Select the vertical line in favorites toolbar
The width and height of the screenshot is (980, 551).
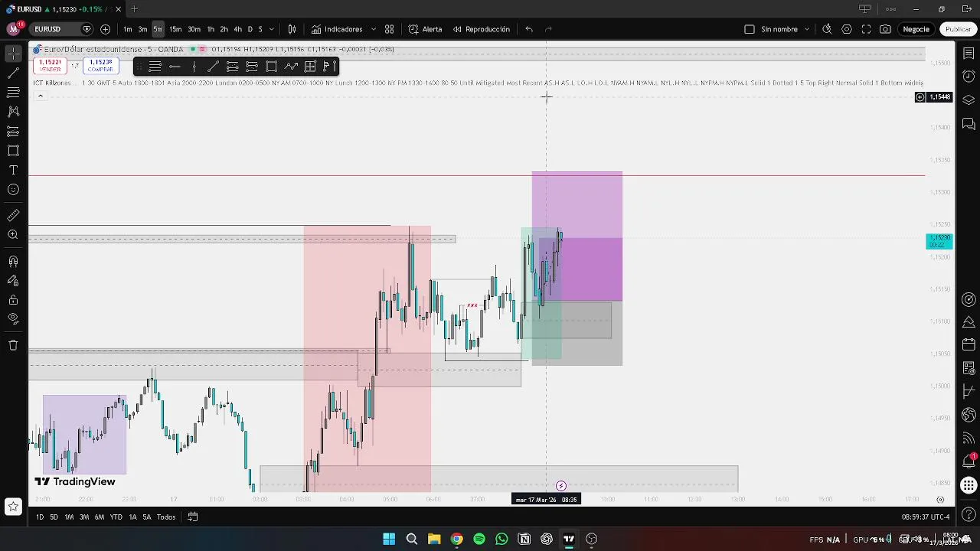click(x=194, y=67)
